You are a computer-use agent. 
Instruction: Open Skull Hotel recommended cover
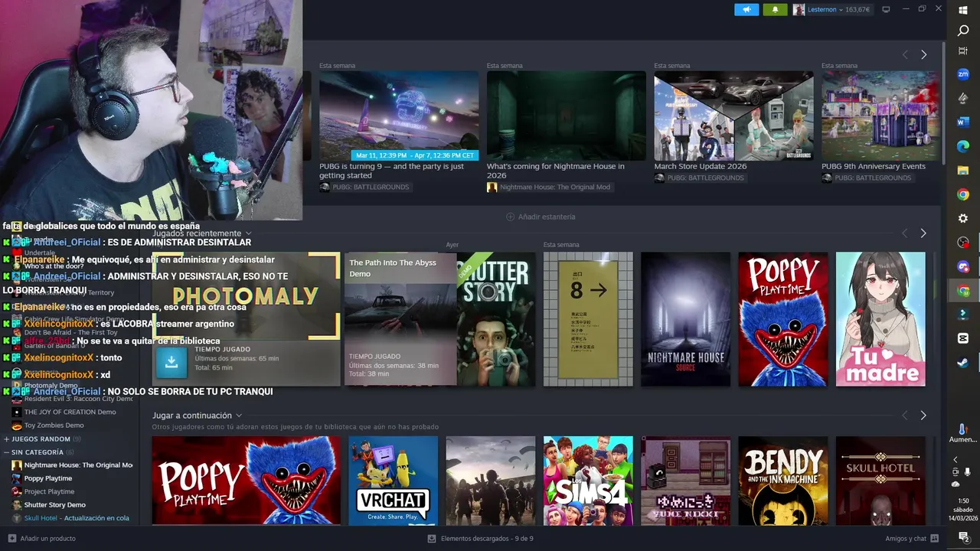(x=880, y=481)
